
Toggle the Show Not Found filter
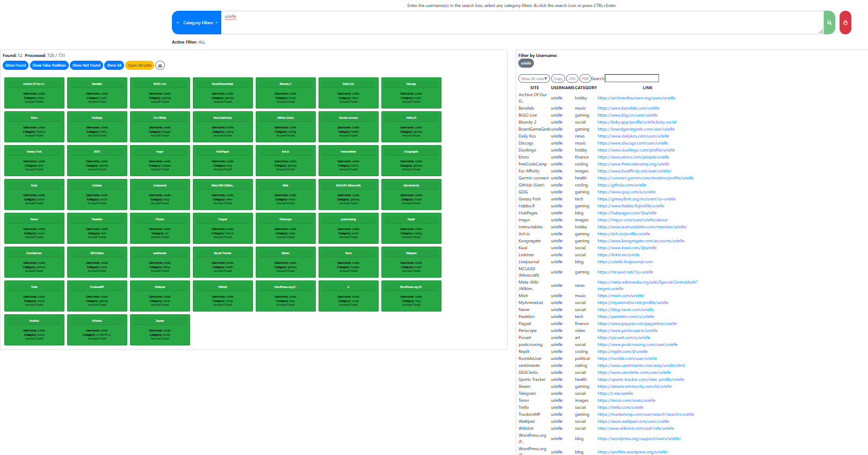click(x=86, y=66)
